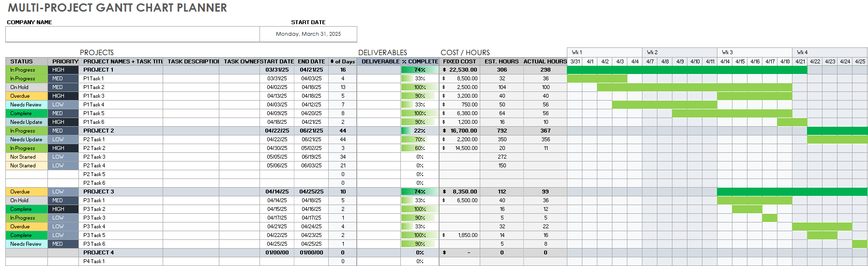Click the STATUS column header
Screen dimensions: 868x266
tap(22, 61)
